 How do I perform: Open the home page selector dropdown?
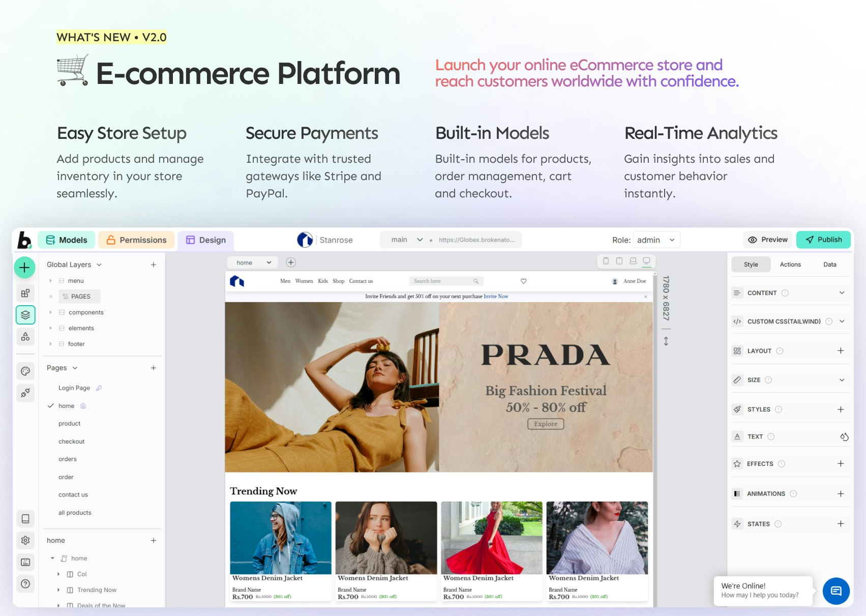(253, 262)
